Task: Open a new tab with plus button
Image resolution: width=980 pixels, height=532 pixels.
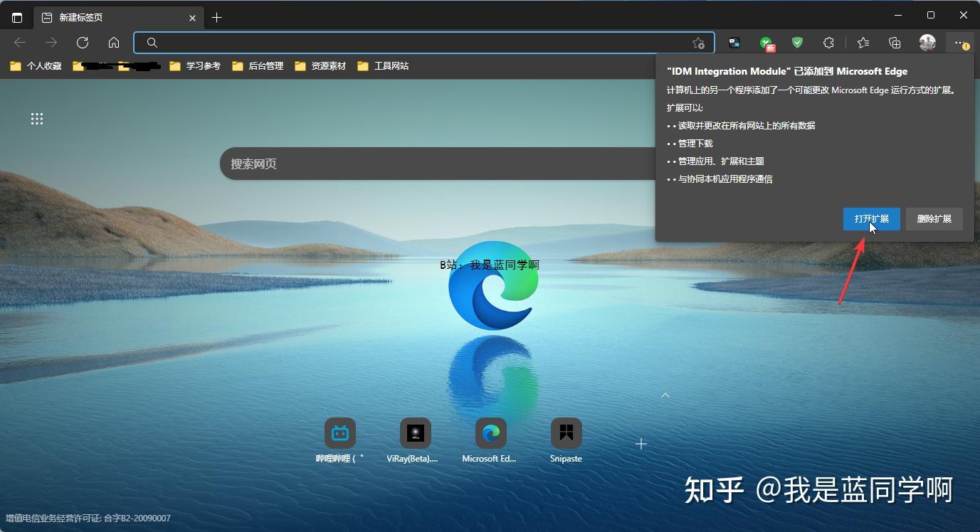Action: 217,17
